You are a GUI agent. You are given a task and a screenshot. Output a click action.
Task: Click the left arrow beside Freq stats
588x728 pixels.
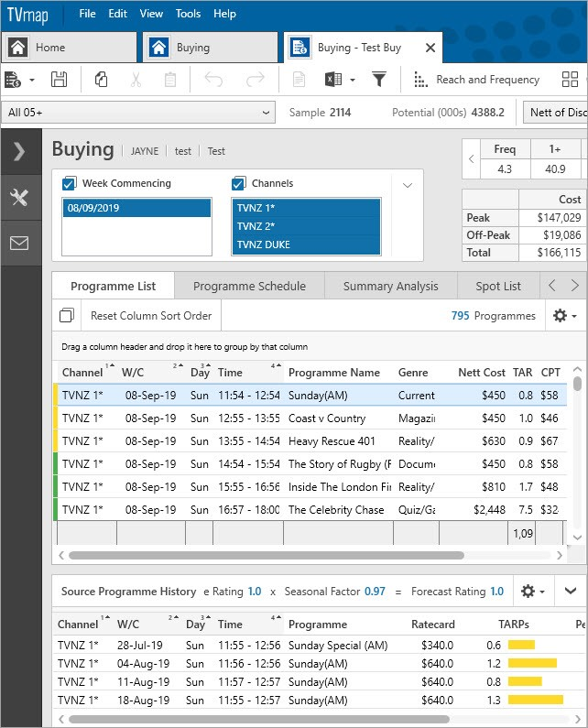tap(472, 158)
